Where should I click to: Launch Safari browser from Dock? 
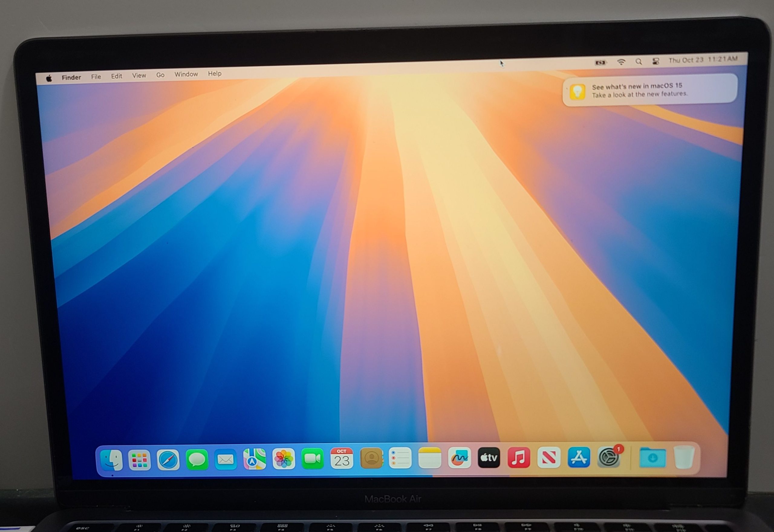coord(168,460)
